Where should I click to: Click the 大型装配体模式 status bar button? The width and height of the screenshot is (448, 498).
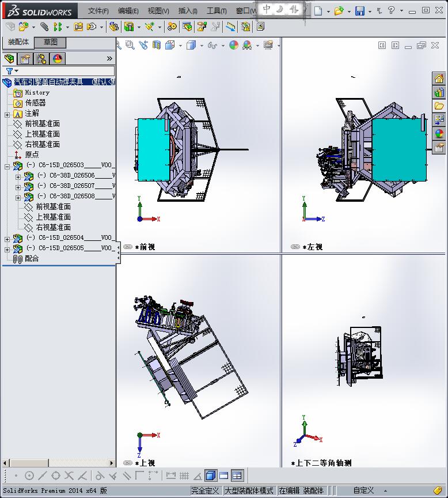pos(249,491)
